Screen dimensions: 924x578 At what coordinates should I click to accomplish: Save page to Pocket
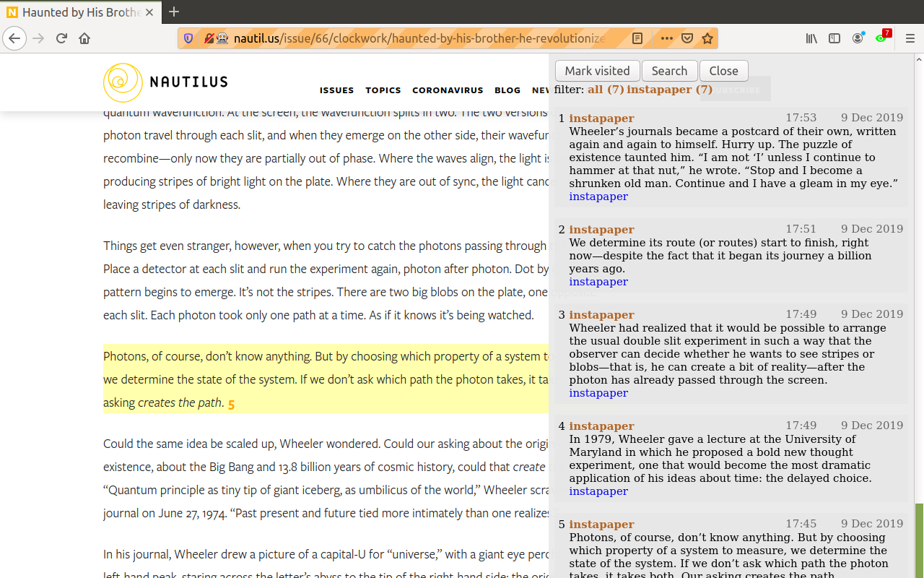click(x=687, y=38)
